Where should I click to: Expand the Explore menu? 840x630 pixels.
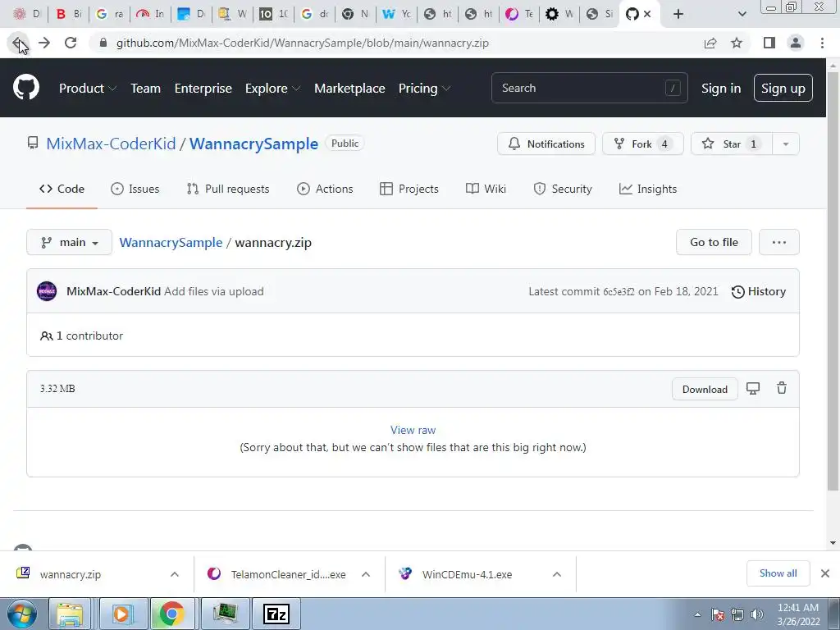272,89
